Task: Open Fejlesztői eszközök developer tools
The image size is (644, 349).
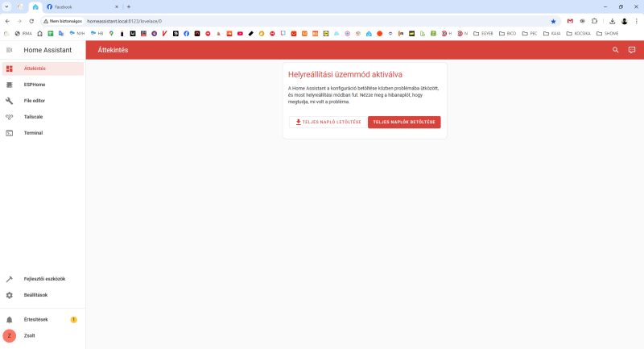Action: pyautogui.click(x=43, y=279)
